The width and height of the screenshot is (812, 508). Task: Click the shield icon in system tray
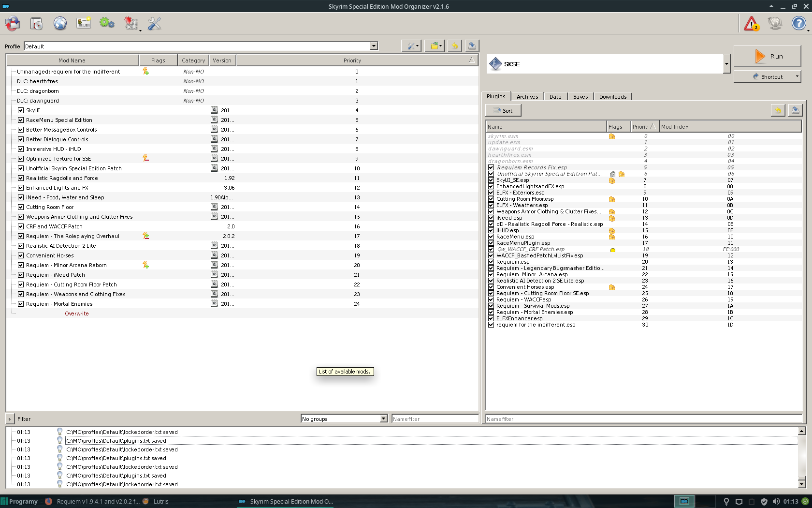764,501
